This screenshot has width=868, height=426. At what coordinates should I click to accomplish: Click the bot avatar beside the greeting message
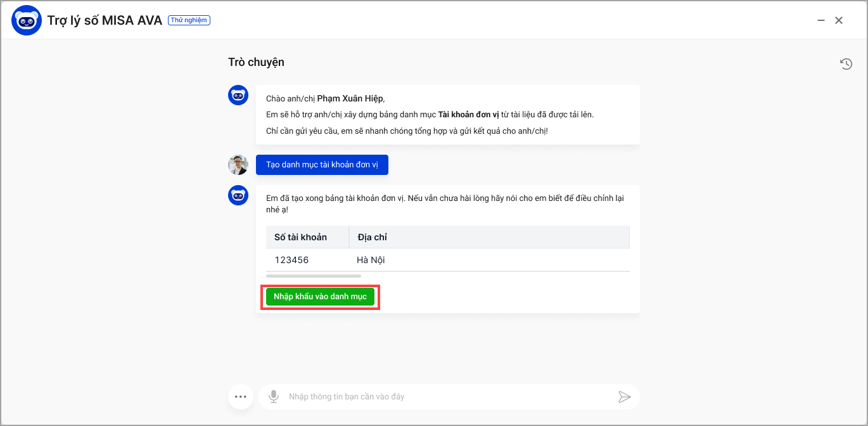pyautogui.click(x=238, y=96)
